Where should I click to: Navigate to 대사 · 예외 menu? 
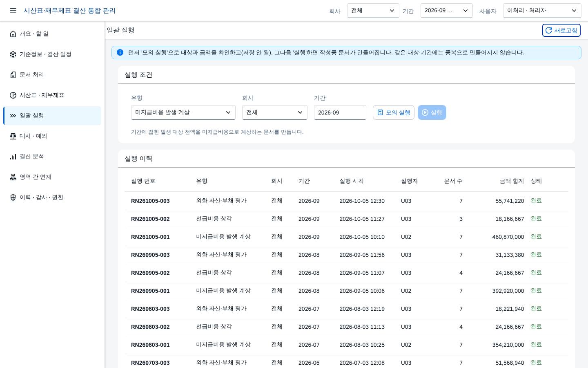click(52, 136)
